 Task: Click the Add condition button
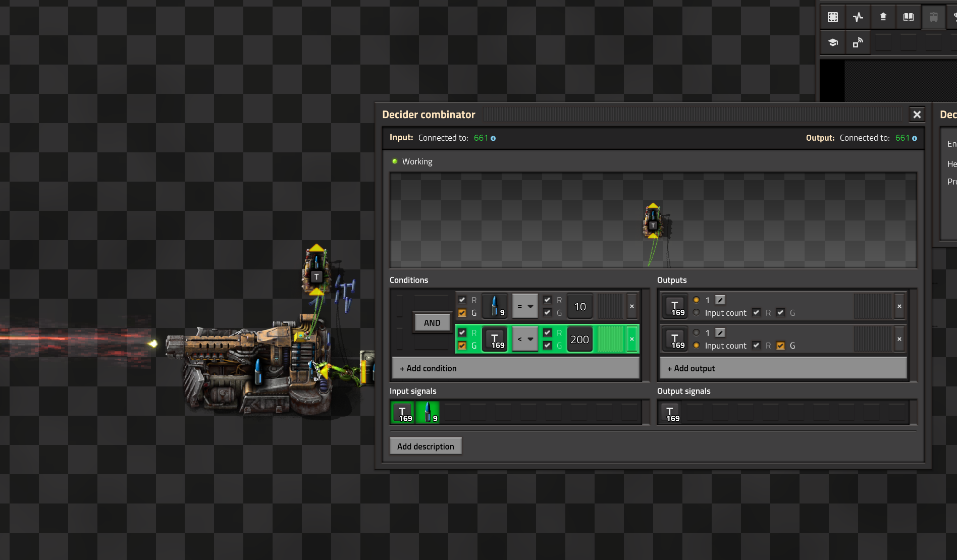pos(515,368)
